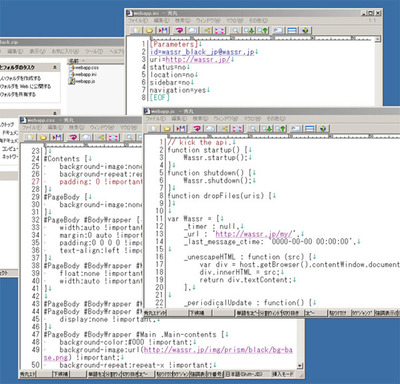Click Open folder icon in webapp.css window
Viewport: 400px width, 384px height.
click(x=43, y=137)
